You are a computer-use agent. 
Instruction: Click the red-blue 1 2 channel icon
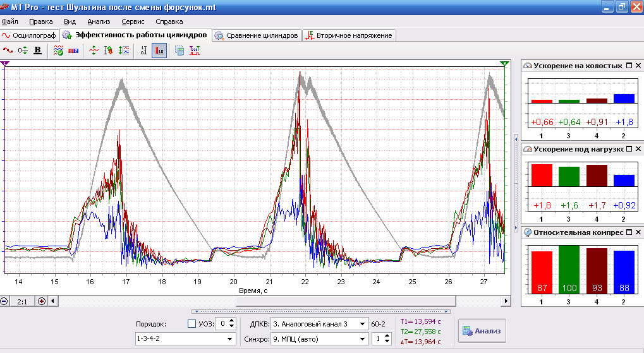click(73, 51)
